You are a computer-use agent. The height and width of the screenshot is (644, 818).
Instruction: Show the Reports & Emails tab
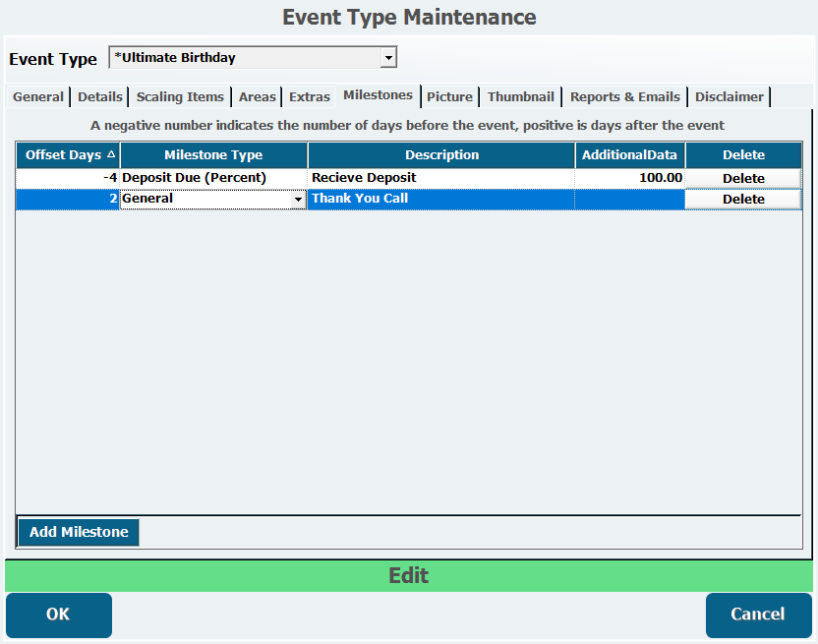625,97
